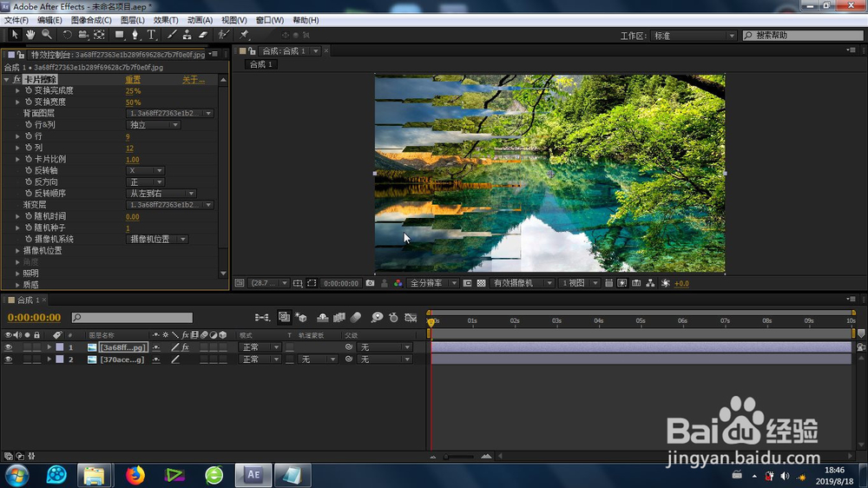This screenshot has width=868, height=488.
Task: Collapse the 卡片擦除 effect group
Action: 7,80
